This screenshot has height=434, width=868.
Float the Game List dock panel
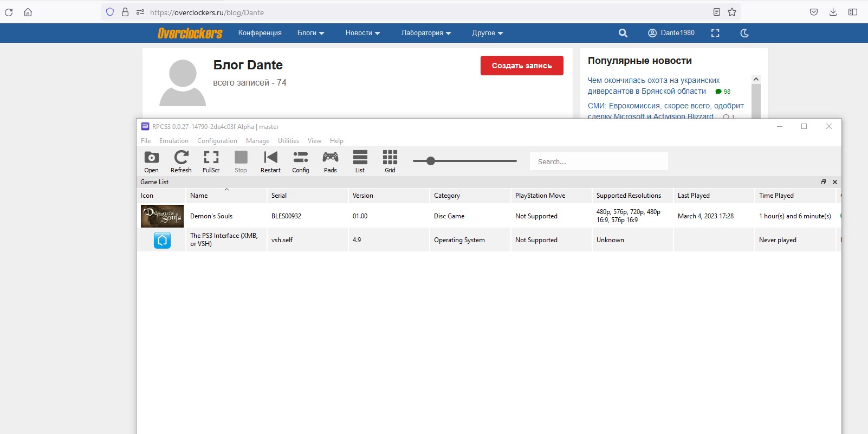pos(824,182)
